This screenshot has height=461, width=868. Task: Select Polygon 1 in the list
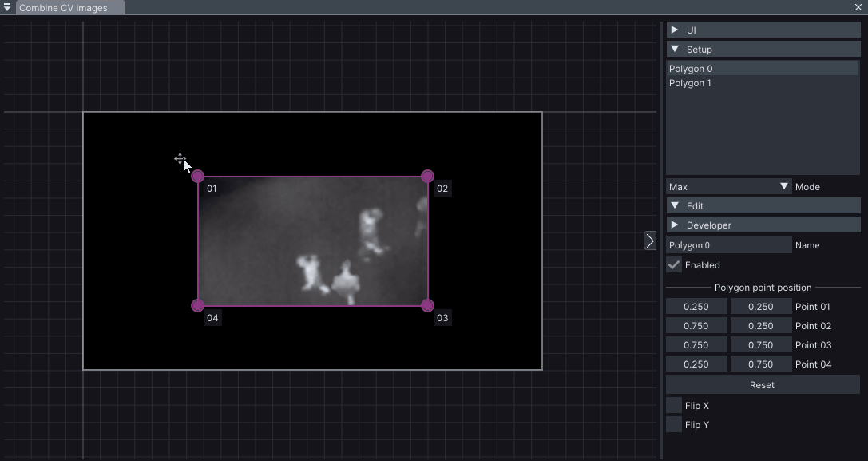coord(762,83)
